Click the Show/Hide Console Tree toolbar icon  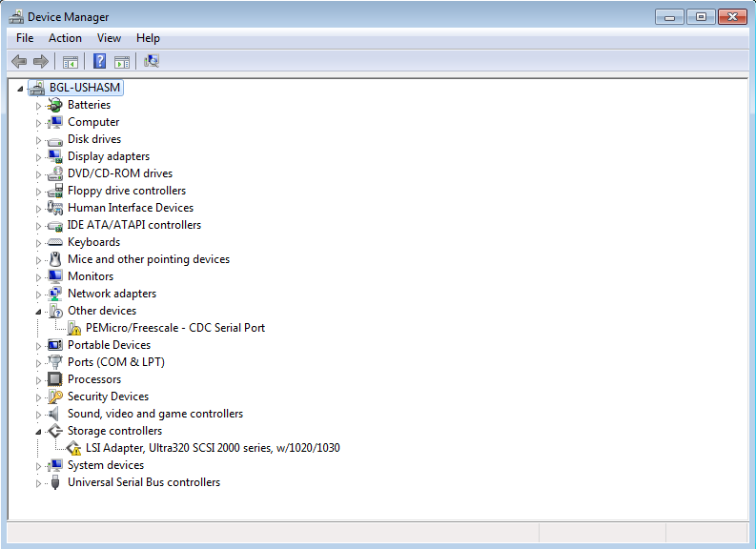click(x=71, y=62)
